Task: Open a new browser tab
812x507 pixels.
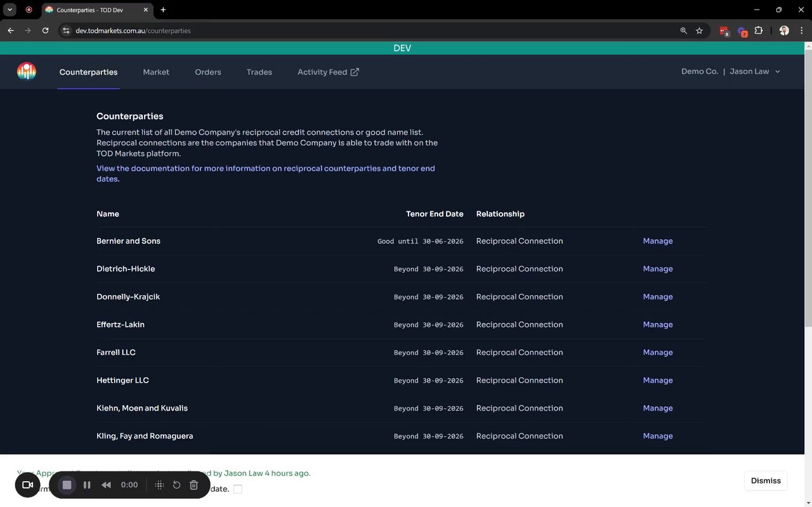Action: (x=163, y=10)
